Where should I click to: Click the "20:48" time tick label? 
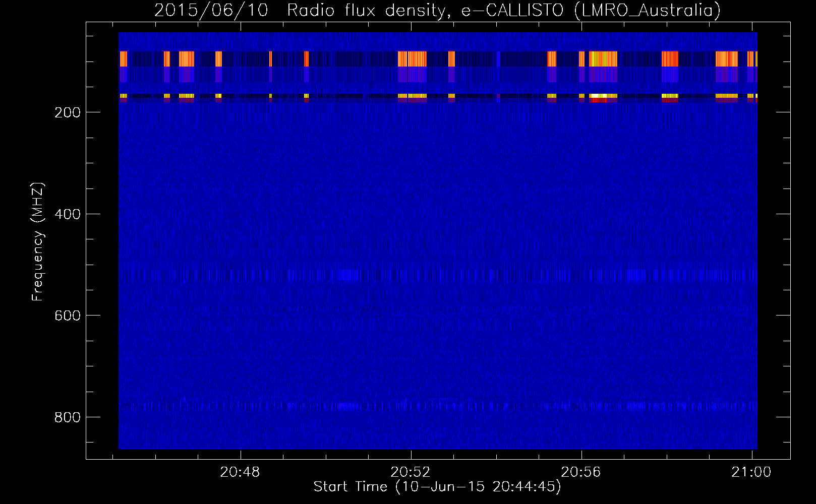[x=240, y=472]
